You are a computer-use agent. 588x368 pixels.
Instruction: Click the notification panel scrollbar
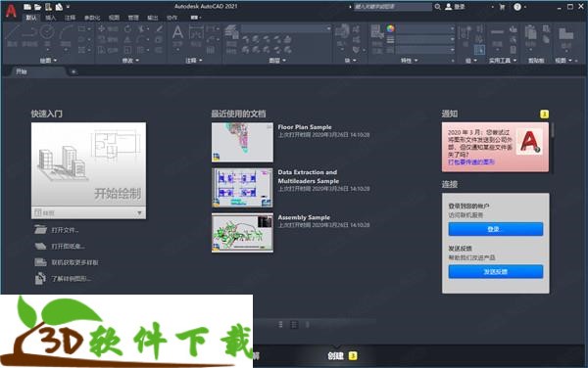coord(552,130)
